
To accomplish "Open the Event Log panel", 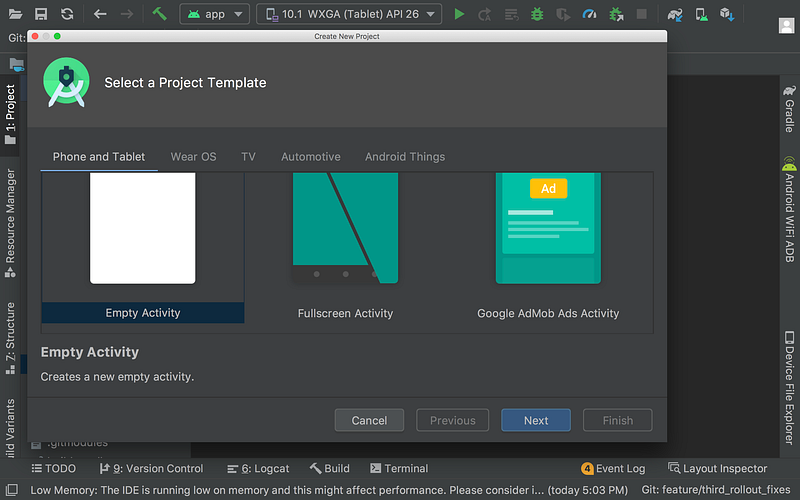I will pyautogui.click(x=613, y=468).
